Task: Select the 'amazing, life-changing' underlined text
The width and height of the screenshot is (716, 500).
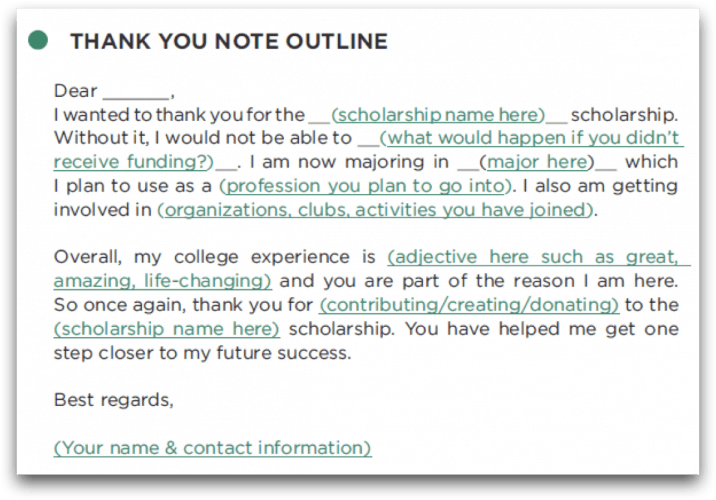Action: pyautogui.click(x=163, y=281)
